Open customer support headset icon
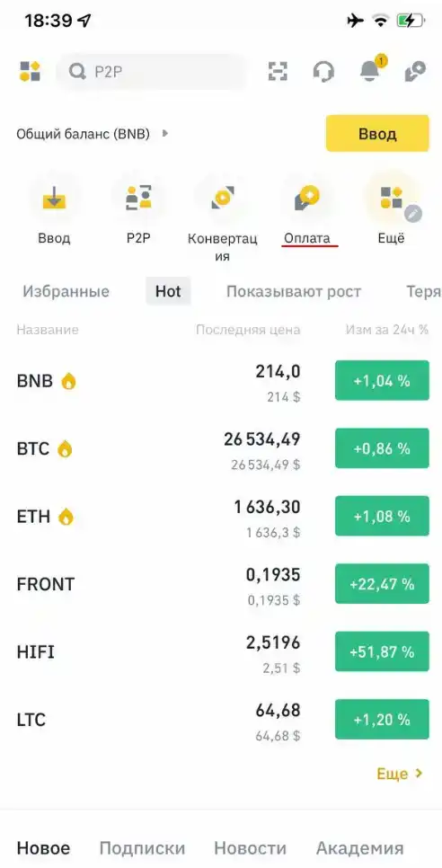The height and width of the screenshot is (868, 442). point(323,71)
